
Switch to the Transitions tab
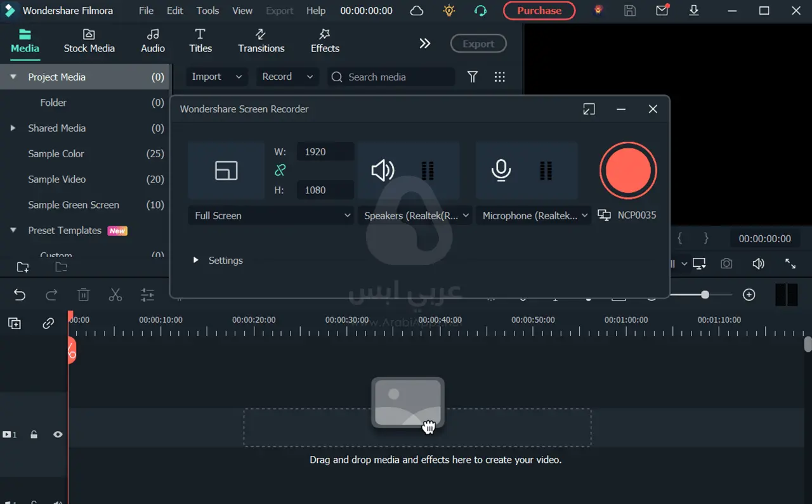tap(261, 41)
